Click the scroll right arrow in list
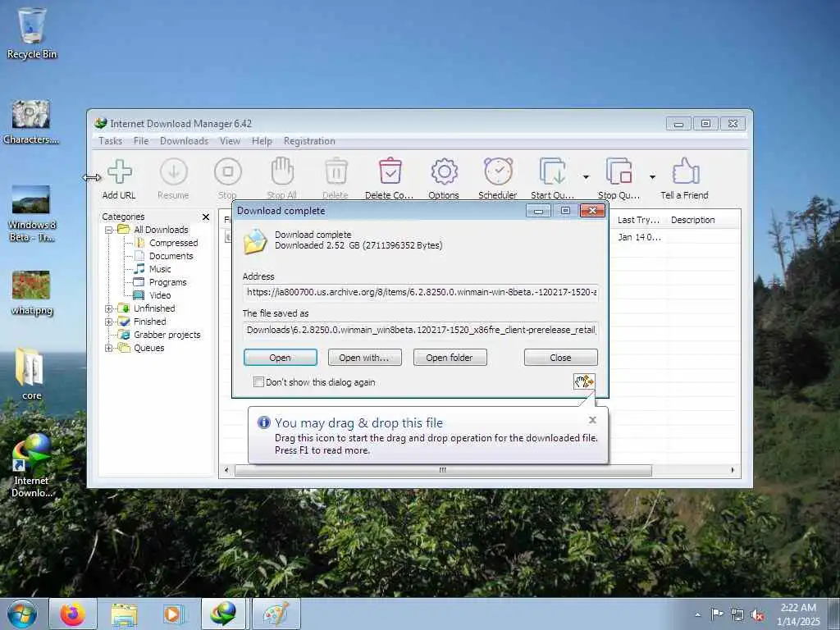This screenshot has height=630, width=840. point(733,470)
